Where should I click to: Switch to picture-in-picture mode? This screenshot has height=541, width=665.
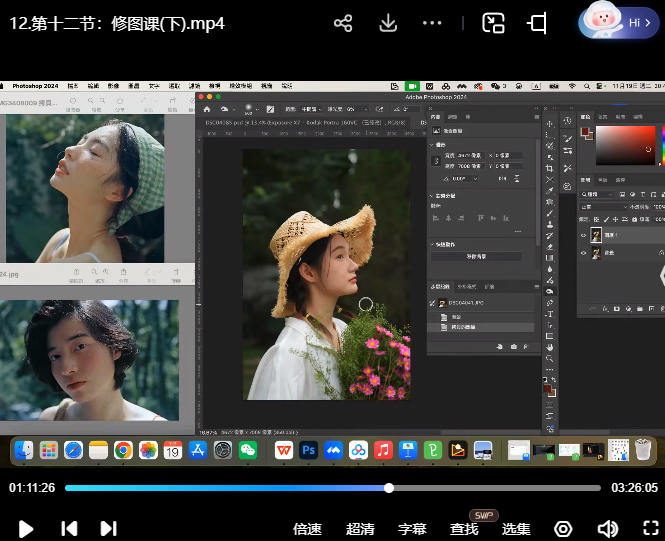coord(493,23)
